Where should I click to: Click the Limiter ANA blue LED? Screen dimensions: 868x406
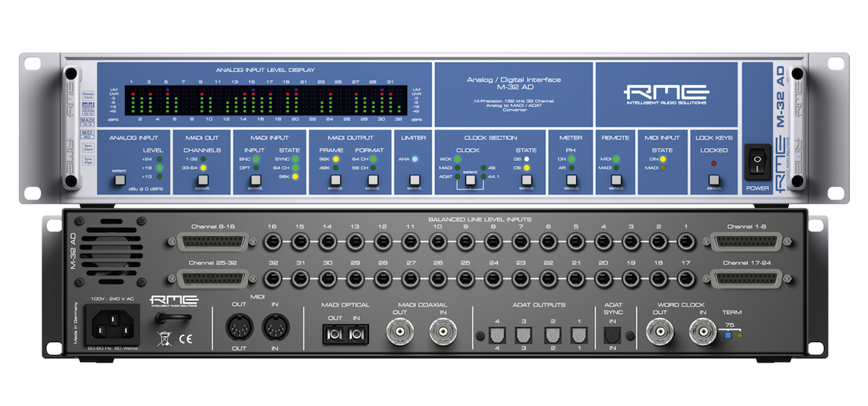click(x=414, y=159)
